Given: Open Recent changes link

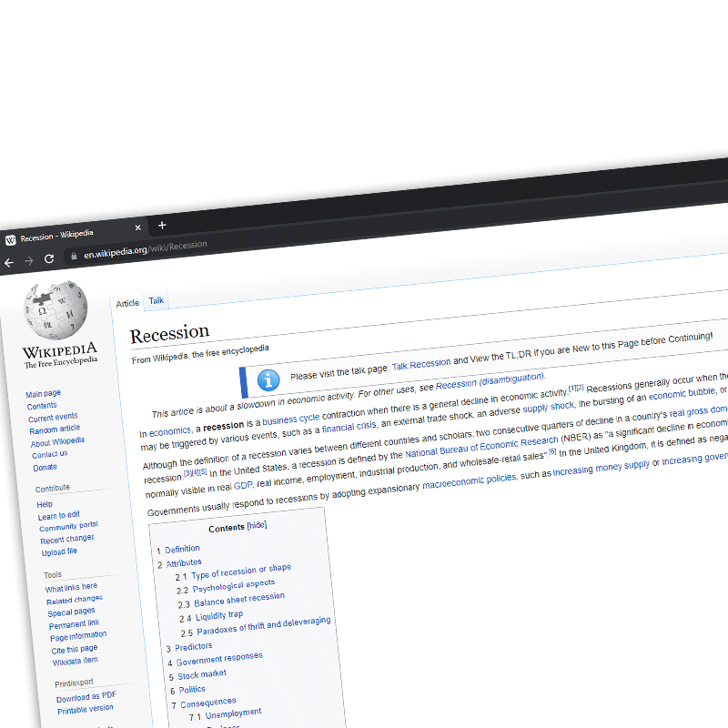Looking at the screenshot, I should click(67, 539).
